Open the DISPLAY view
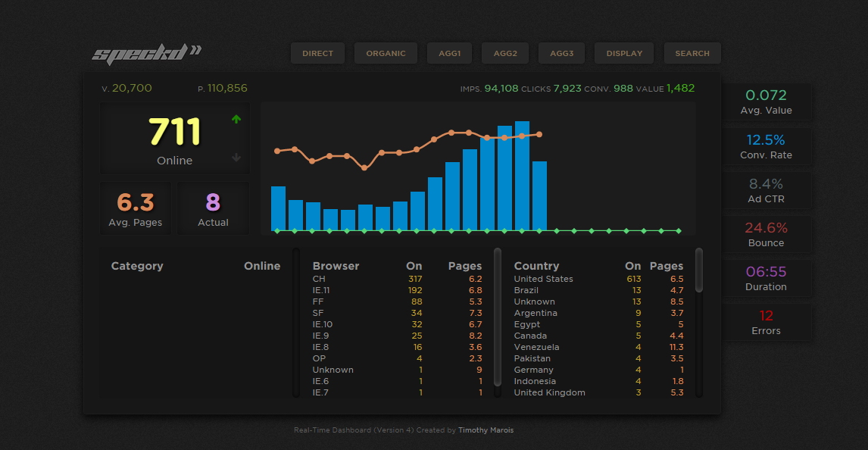This screenshot has height=450, width=868. tap(623, 53)
